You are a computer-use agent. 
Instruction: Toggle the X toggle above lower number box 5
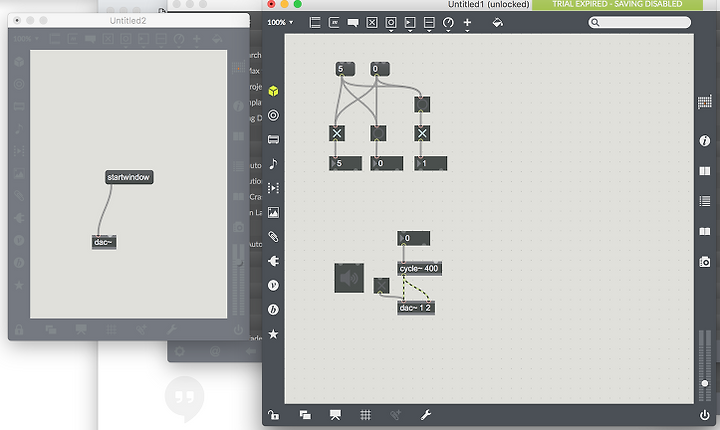tap(337, 133)
